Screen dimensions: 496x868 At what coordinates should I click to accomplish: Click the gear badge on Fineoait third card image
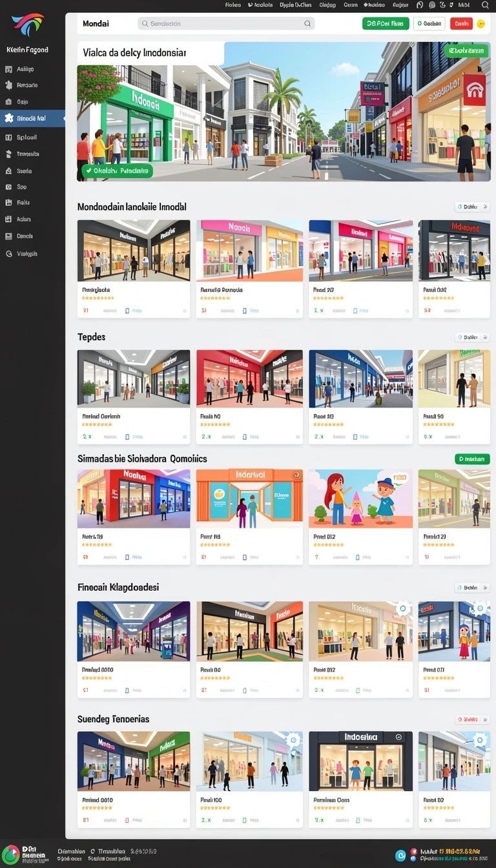pyautogui.click(x=403, y=609)
